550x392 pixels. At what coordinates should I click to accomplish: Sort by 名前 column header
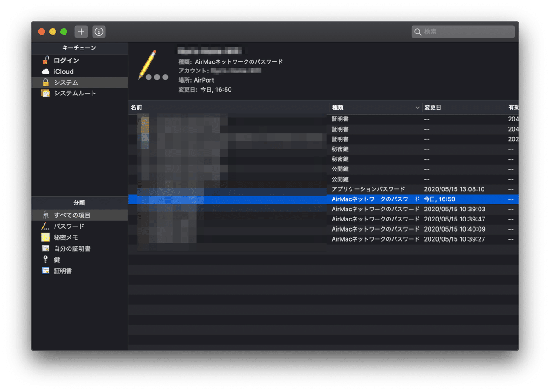coord(229,107)
